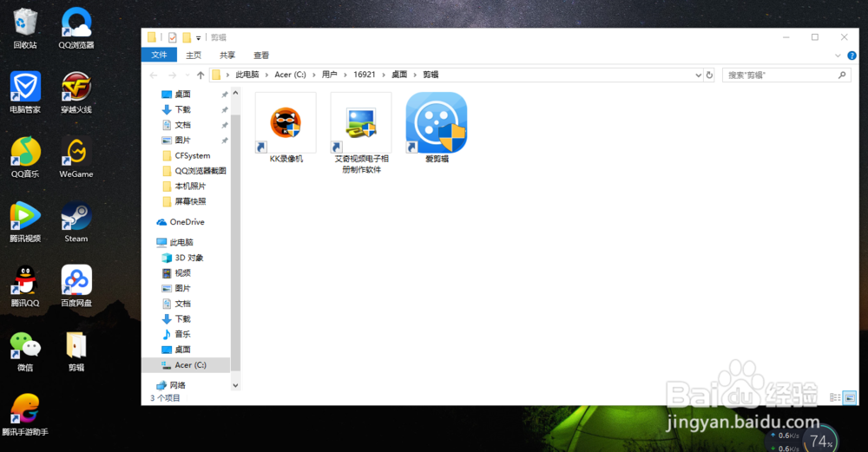This screenshot has height=452, width=868.
Task: Open customize quick access toolbar dropdown
Action: point(198,38)
